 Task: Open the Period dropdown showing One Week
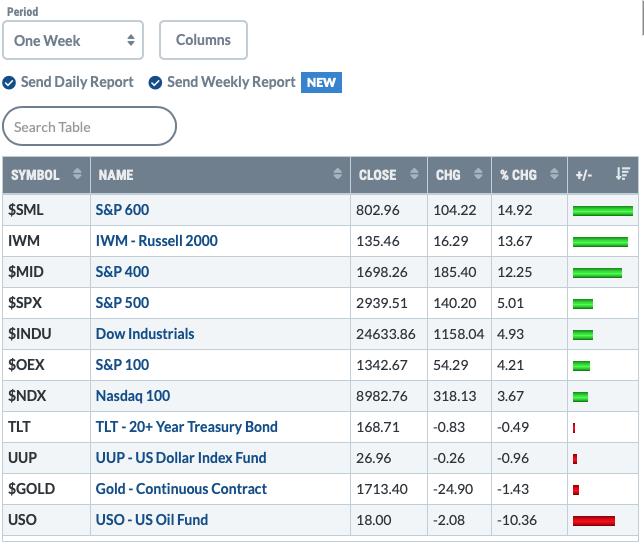73,40
